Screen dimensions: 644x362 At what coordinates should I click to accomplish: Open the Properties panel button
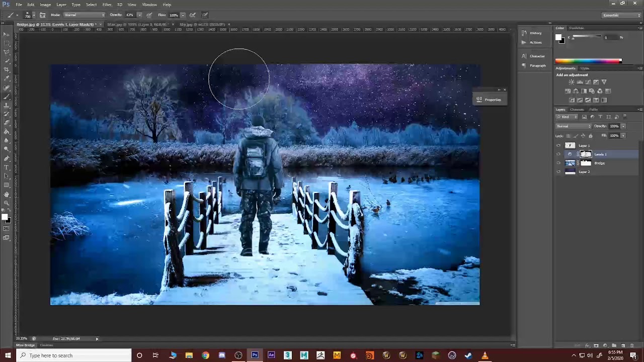click(489, 100)
